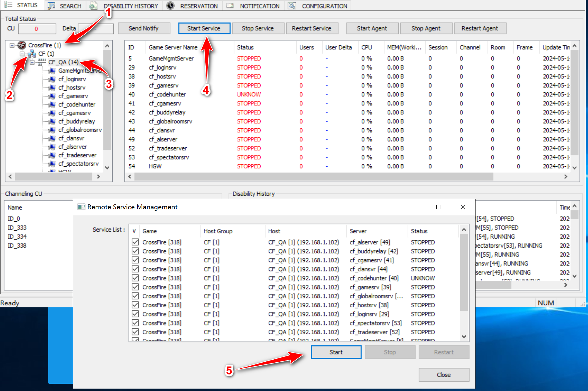
Task: Click the Start Service button
Action: pos(204,28)
